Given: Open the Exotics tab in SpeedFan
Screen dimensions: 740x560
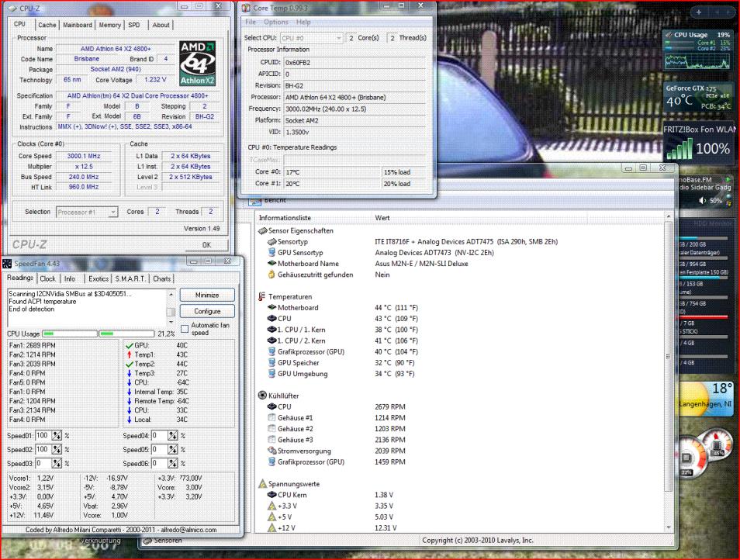Looking at the screenshot, I should [x=99, y=278].
